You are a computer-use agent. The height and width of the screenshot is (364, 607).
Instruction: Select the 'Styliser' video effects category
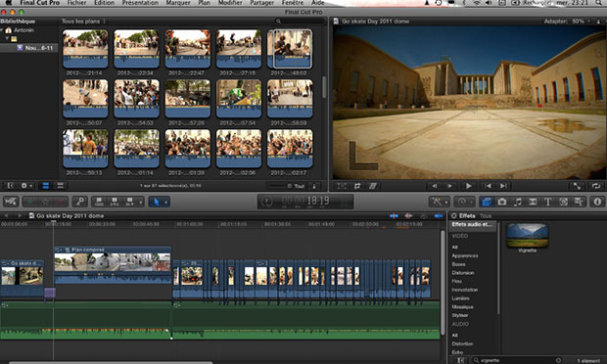click(460, 315)
